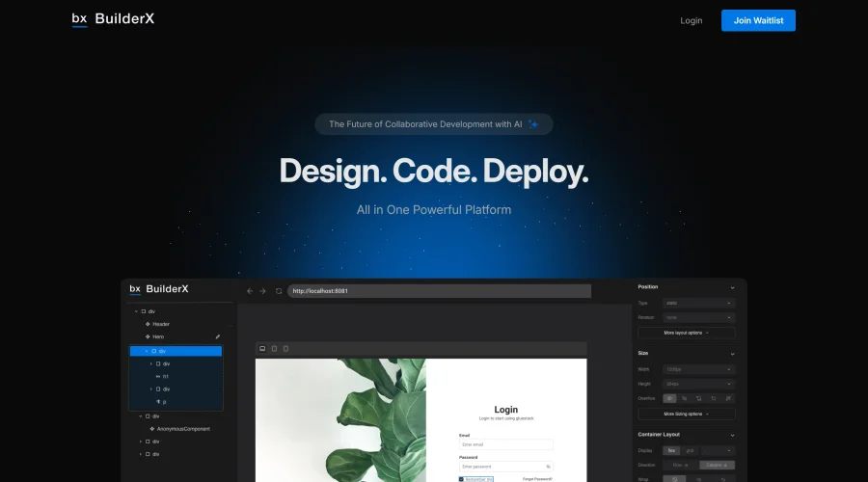Click the BuilderX logo inside the editor preview
This screenshot has width=868, height=482.
tap(159, 289)
